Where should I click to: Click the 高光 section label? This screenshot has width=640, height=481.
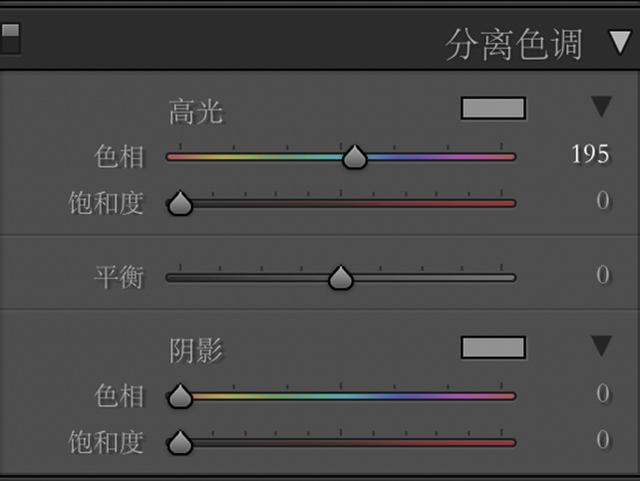point(196,111)
